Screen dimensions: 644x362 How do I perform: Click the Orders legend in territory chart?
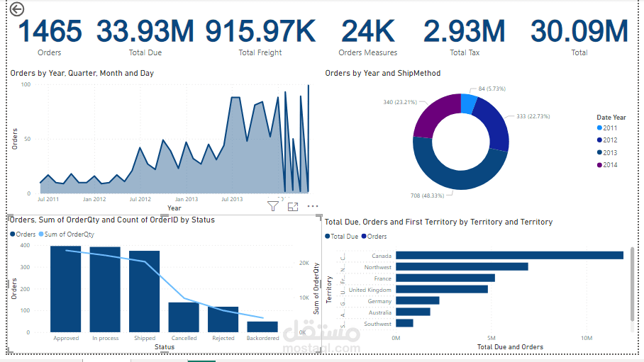click(374, 237)
